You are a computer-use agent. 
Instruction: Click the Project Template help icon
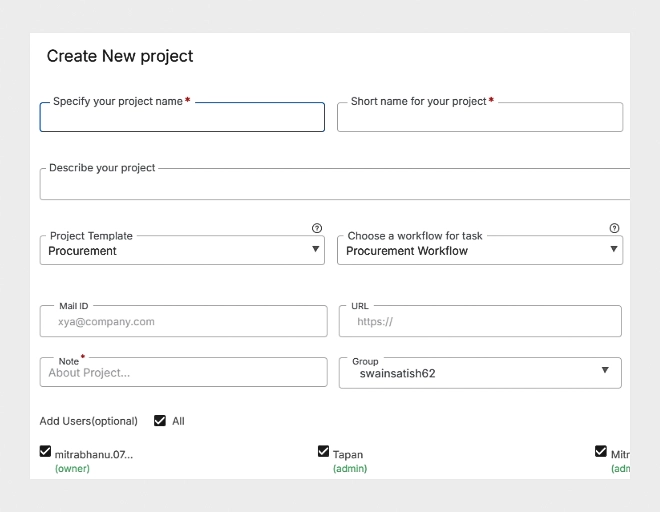[x=317, y=228]
